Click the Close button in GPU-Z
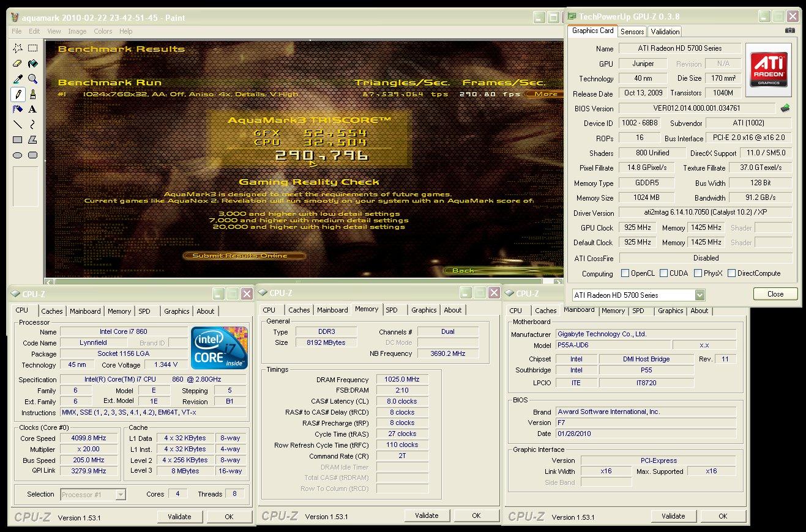 pos(775,294)
